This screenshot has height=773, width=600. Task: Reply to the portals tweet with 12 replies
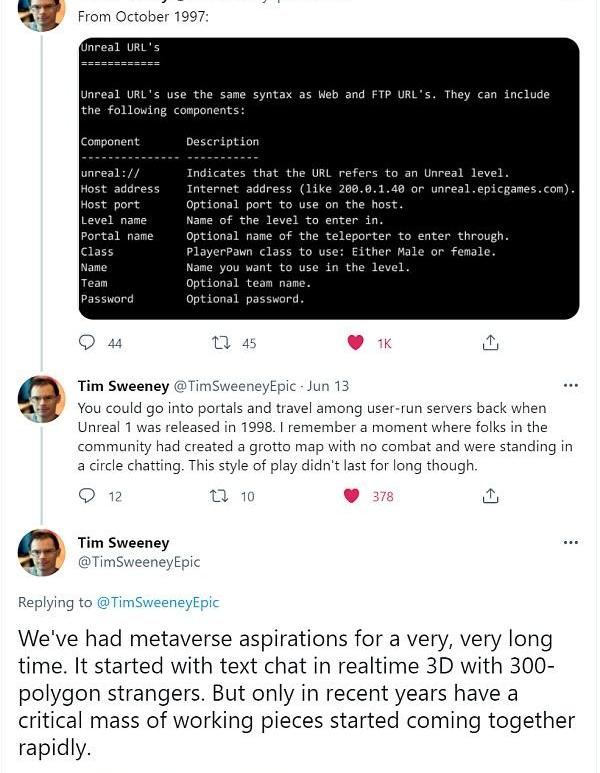(87, 496)
